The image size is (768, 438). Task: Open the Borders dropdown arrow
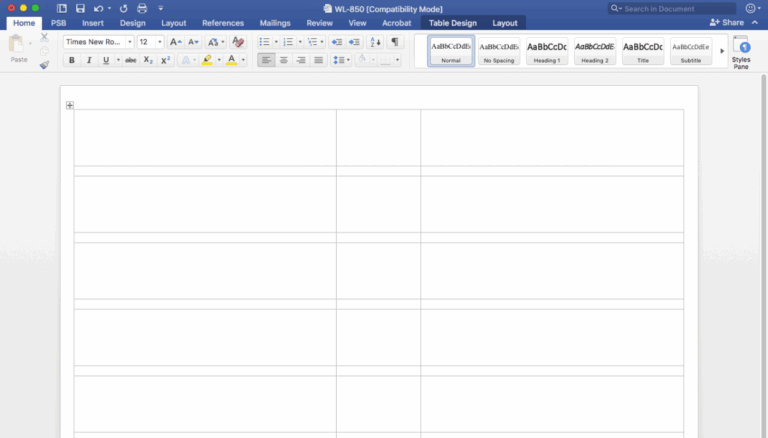coord(397,60)
